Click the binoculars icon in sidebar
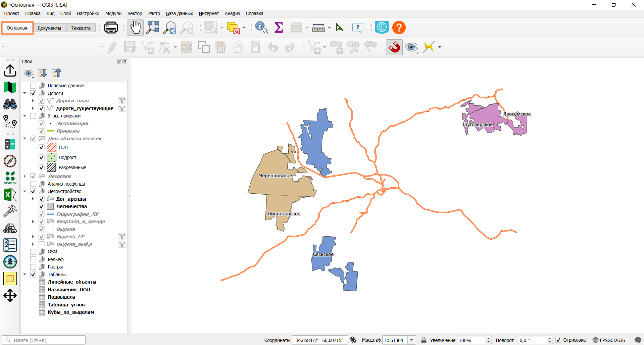Viewport: 644px width, 345px height. pos(10,104)
